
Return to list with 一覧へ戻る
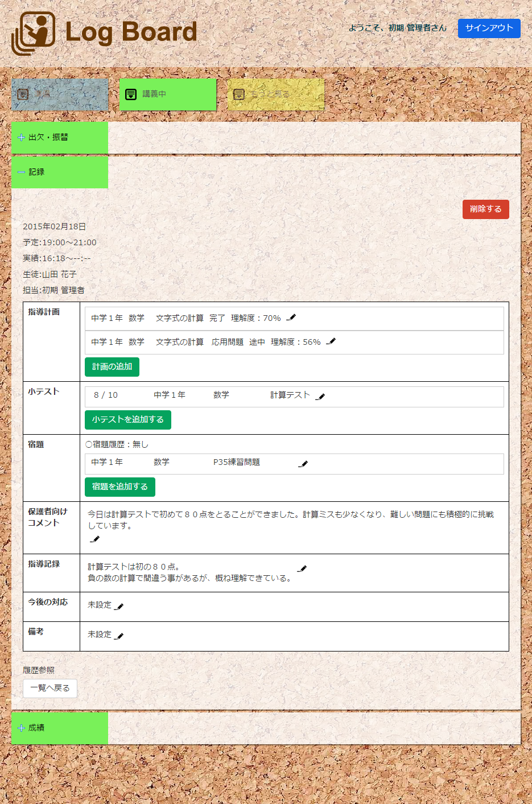[50, 688]
